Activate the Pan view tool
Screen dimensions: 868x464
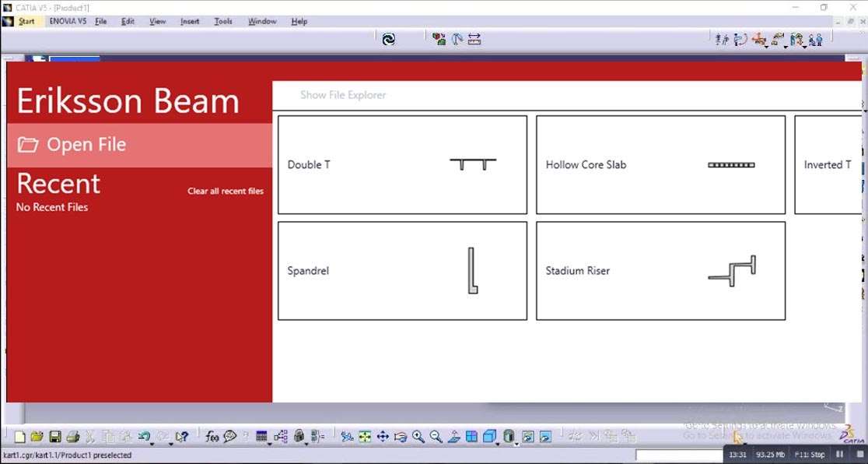pyautogui.click(x=383, y=437)
